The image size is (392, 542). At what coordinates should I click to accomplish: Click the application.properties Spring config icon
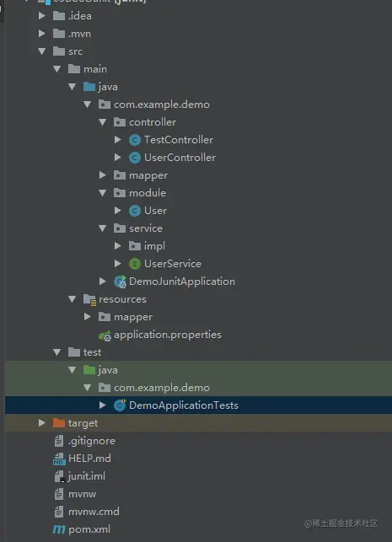pyautogui.click(x=105, y=335)
